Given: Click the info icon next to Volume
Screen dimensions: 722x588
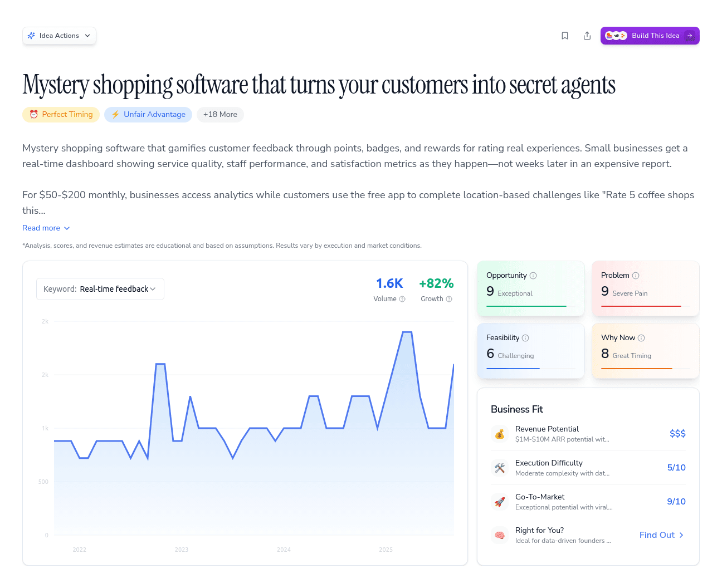Looking at the screenshot, I should tap(402, 299).
